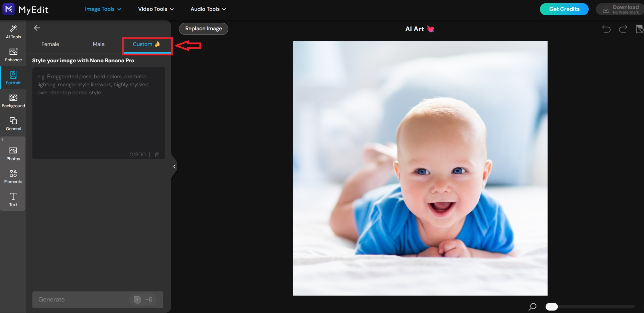The height and width of the screenshot is (313, 644).
Task: Click inside the style prompt text box
Action: (99, 113)
